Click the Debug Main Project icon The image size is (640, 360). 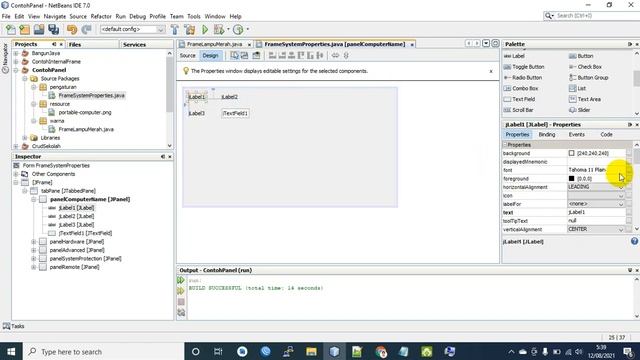pyautogui.click(x=219, y=29)
